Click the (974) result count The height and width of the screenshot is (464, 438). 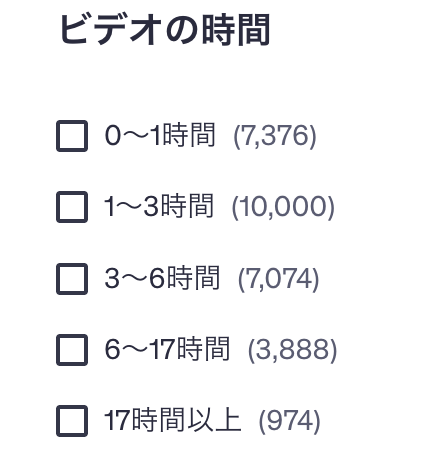(x=289, y=421)
